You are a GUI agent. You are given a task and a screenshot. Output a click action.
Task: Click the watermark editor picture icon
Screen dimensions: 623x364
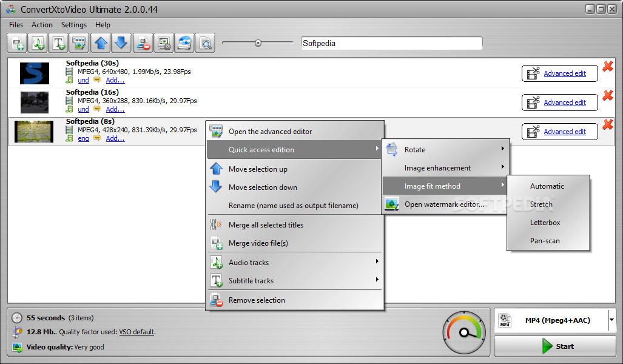click(x=392, y=204)
